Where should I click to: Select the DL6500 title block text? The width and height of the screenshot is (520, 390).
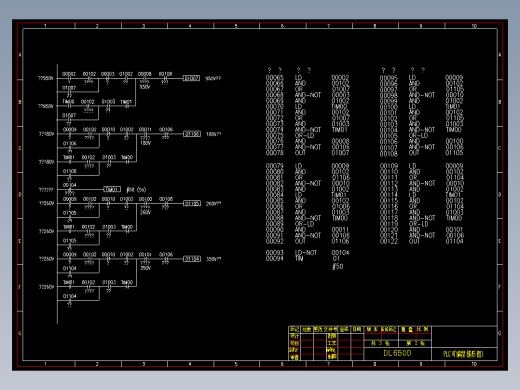pyautogui.click(x=397, y=353)
